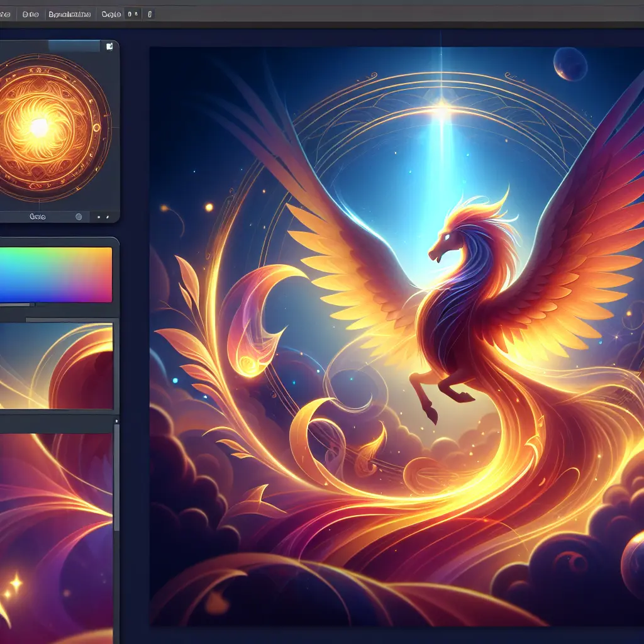The height and width of the screenshot is (644, 644).
Task: Open the fourth menu bar item
Action: 111,14
